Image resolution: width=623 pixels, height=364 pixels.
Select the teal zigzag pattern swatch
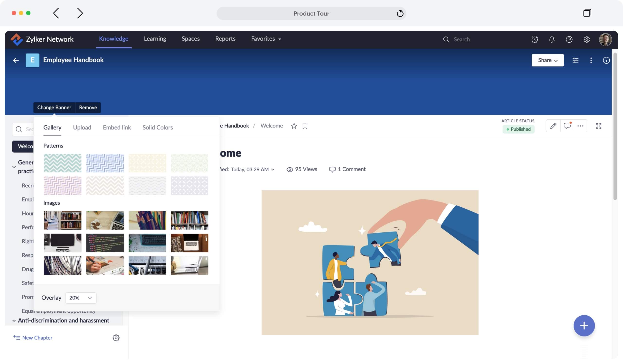[x=62, y=163]
